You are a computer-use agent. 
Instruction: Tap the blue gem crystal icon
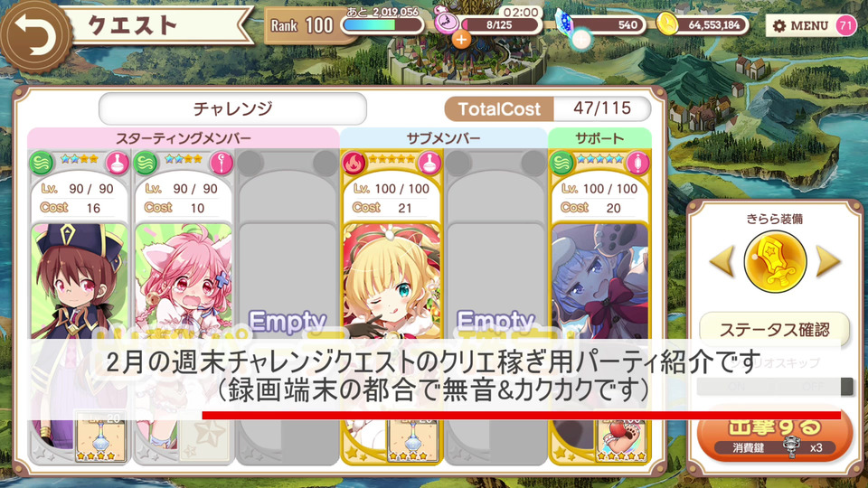click(566, 23)
